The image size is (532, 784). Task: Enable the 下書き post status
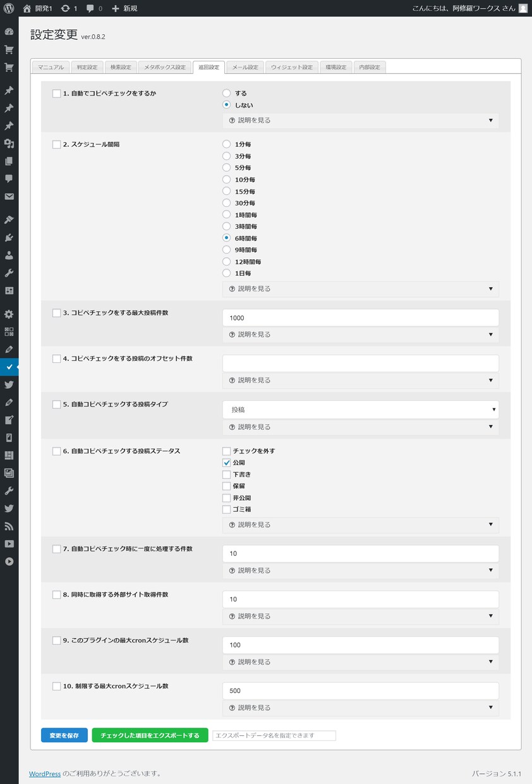[226, 474]
